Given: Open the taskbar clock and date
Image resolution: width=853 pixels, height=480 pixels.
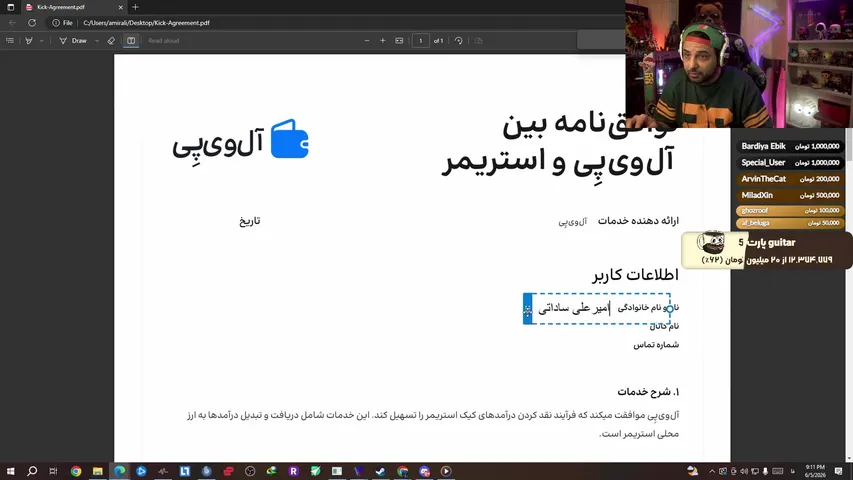Looking at the screenshot, I should click(x=815, y=471).
